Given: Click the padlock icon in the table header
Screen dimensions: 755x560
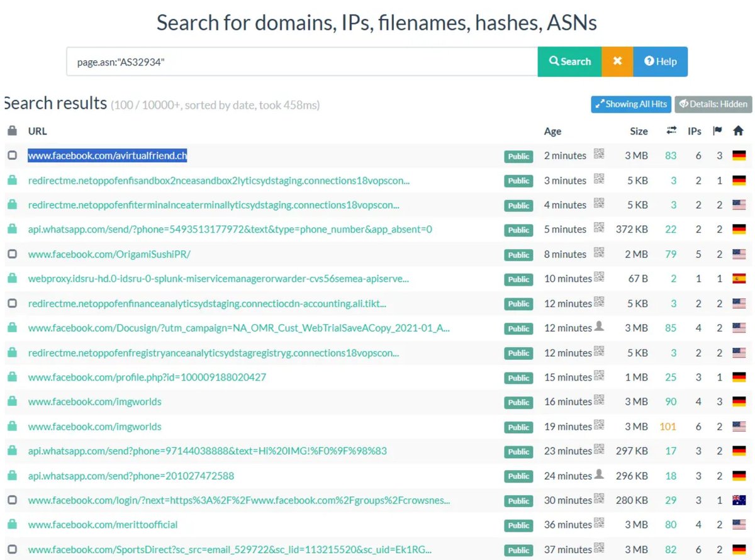Looking at the screenshot, I should coord(12,131).
